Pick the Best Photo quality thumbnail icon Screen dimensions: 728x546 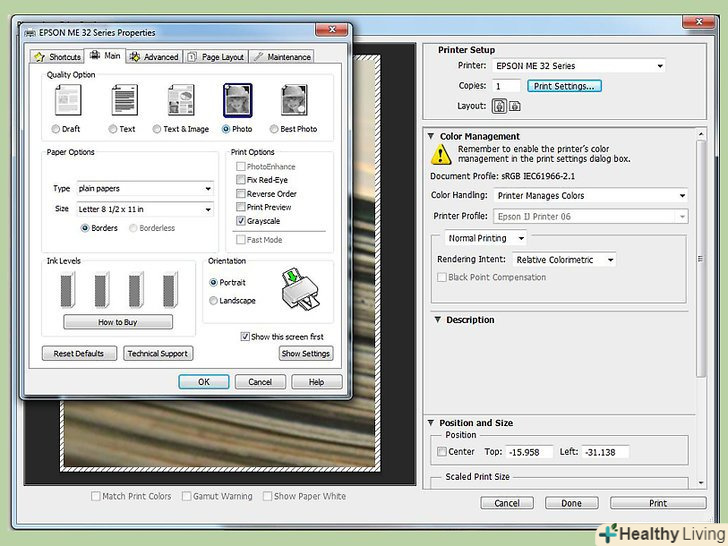295,101
